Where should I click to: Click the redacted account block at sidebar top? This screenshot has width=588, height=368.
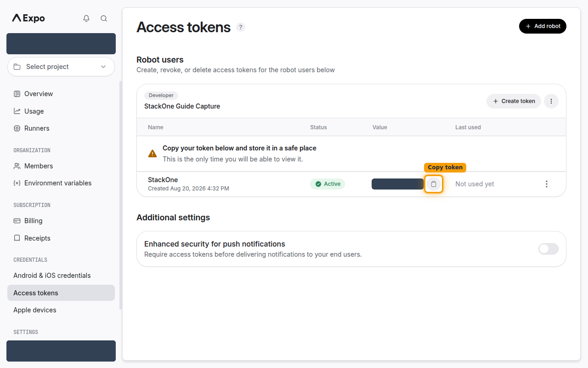[61, 44]
